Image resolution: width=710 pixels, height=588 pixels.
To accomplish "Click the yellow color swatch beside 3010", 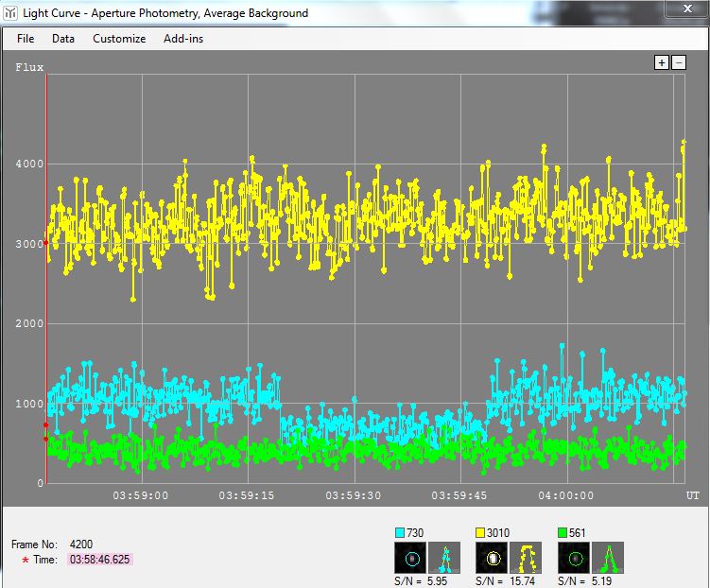I will pyautogui.click(x=482, y=533).
